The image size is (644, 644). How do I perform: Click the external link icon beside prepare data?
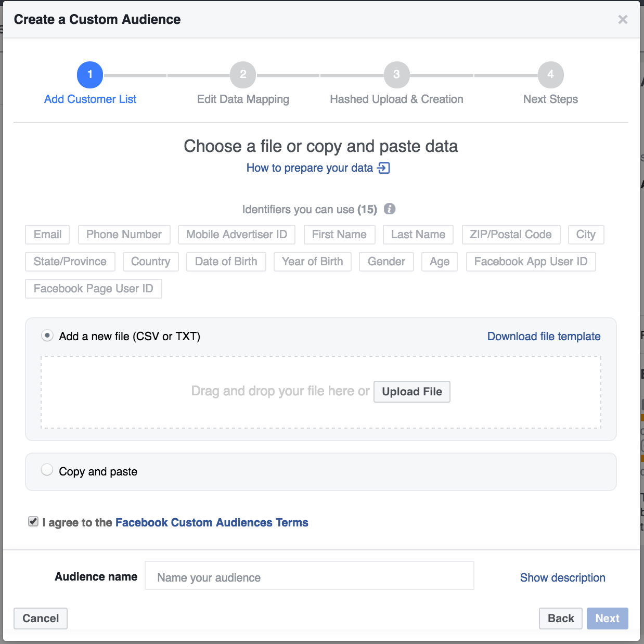[384, 168]
